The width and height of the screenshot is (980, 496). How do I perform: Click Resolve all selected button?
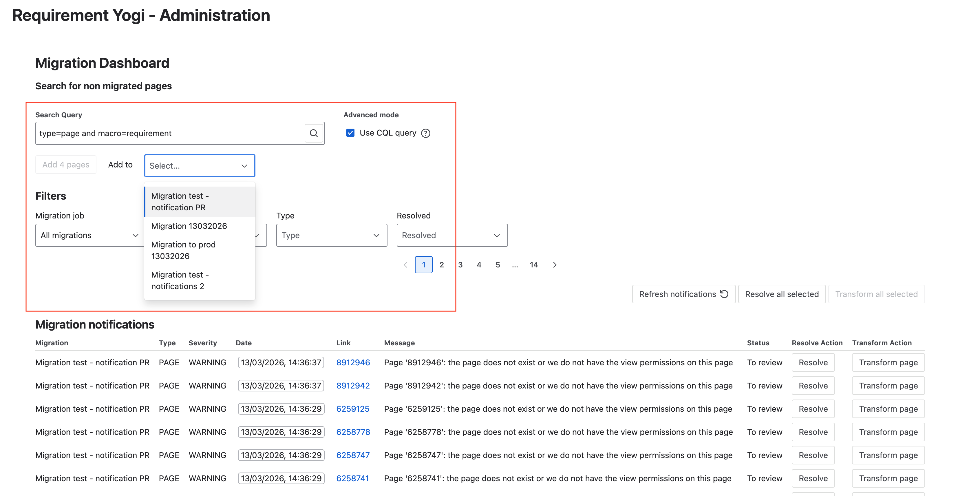click(781, 294)
